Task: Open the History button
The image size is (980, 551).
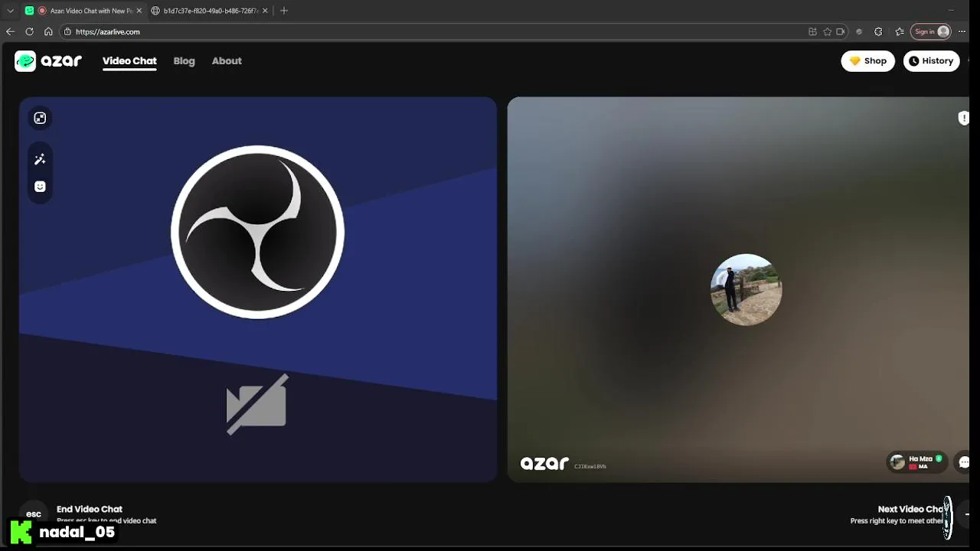Action: coord(931,61)
